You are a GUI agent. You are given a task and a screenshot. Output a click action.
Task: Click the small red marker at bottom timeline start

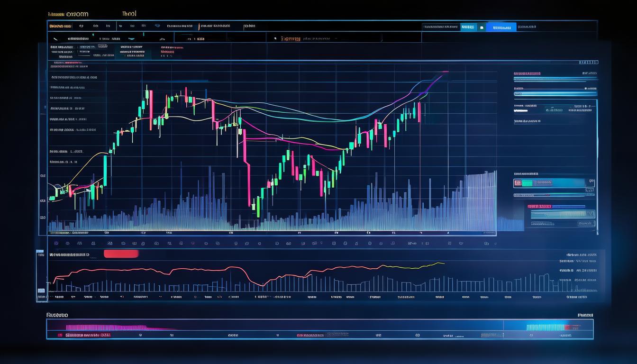(x=60, y=335)
